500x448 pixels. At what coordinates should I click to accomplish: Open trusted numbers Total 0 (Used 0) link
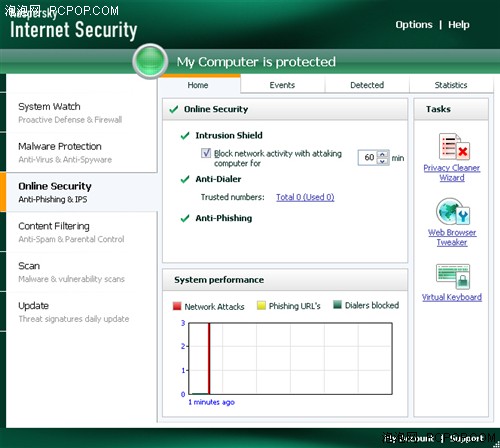click(x=305, y=197)
